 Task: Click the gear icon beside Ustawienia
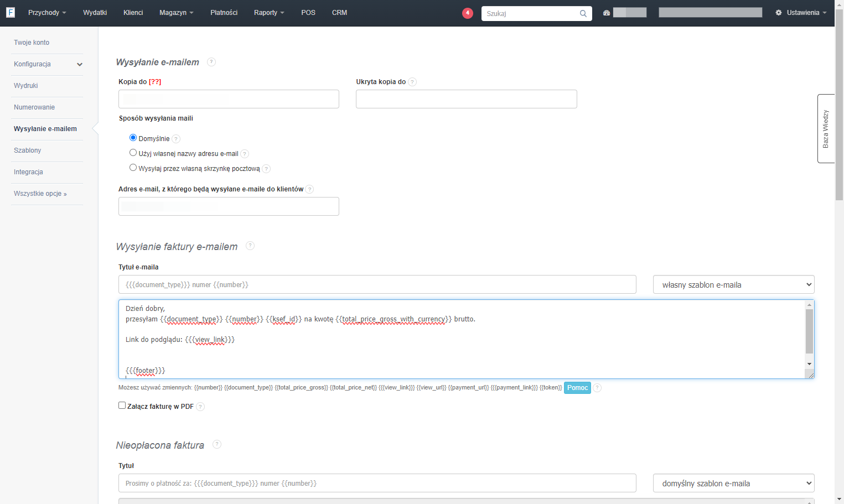(779, 13)
